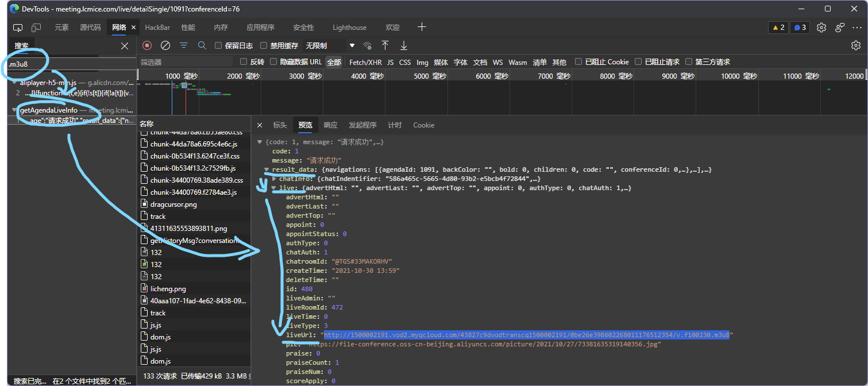Import HAR file with up arrow
The height and width of the screenshot is (386, 868).
click(x=385, y=45)
